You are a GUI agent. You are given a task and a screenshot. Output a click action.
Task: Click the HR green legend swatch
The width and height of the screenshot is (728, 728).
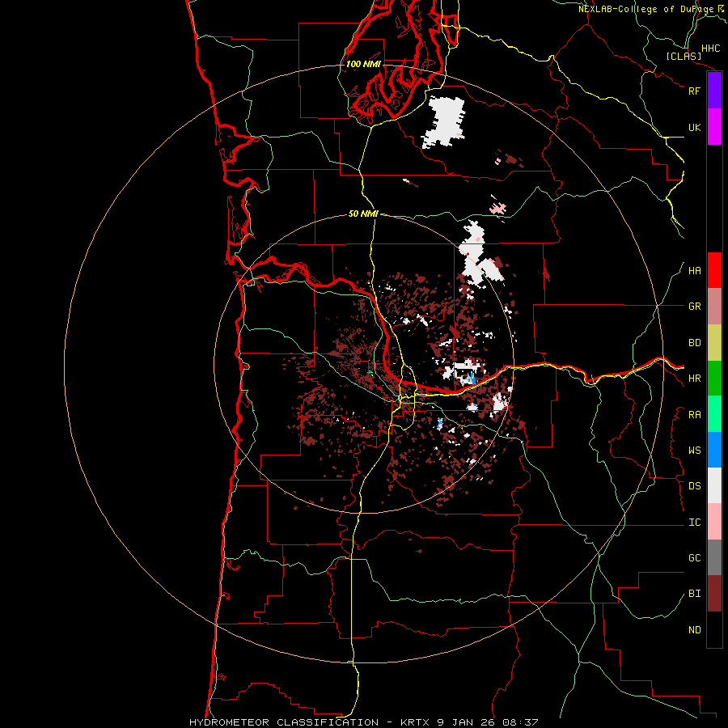714,379
